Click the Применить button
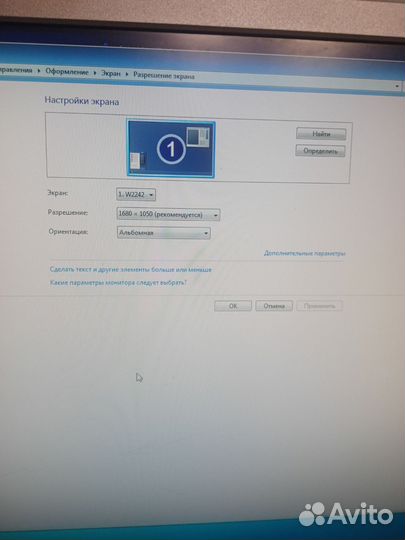Viewport: 405px width, 540px height. click(x=320, y=306)
